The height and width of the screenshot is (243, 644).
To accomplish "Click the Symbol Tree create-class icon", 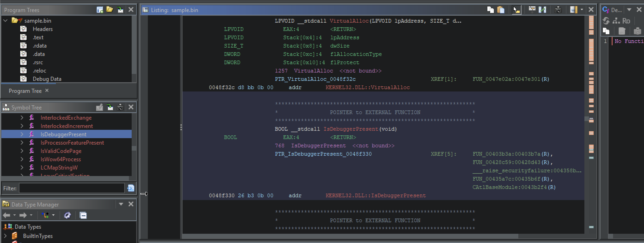I will coord(100,107).
